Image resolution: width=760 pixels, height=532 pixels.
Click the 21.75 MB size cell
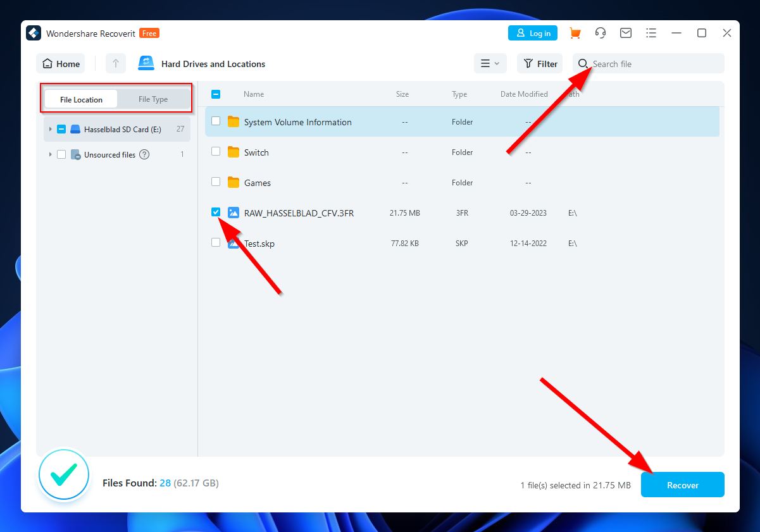405,213
